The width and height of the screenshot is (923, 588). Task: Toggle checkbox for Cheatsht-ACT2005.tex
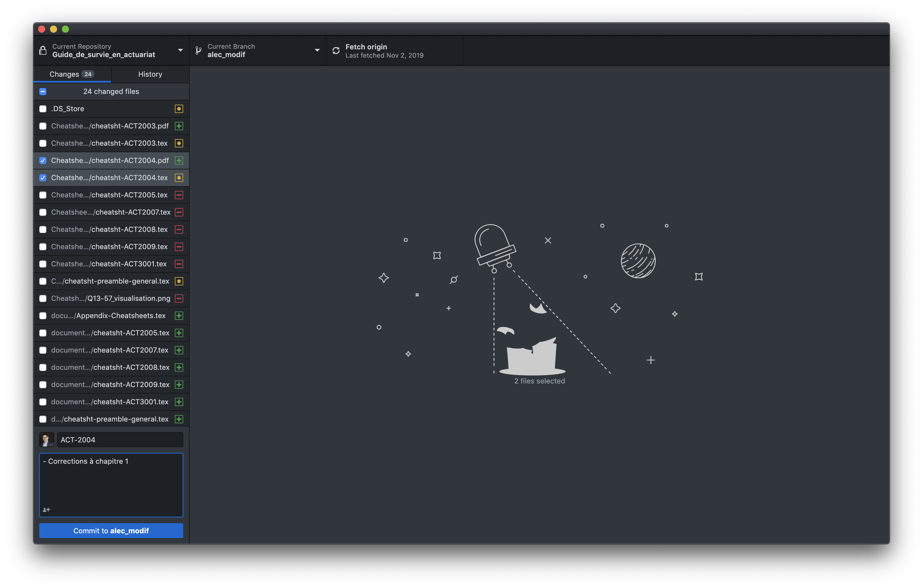(x=43, y=194)
